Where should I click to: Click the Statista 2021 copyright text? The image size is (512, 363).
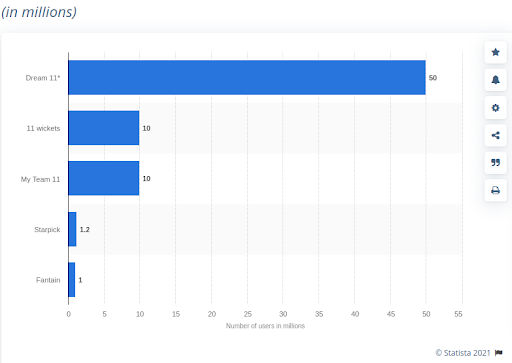(x=463, y=353)
